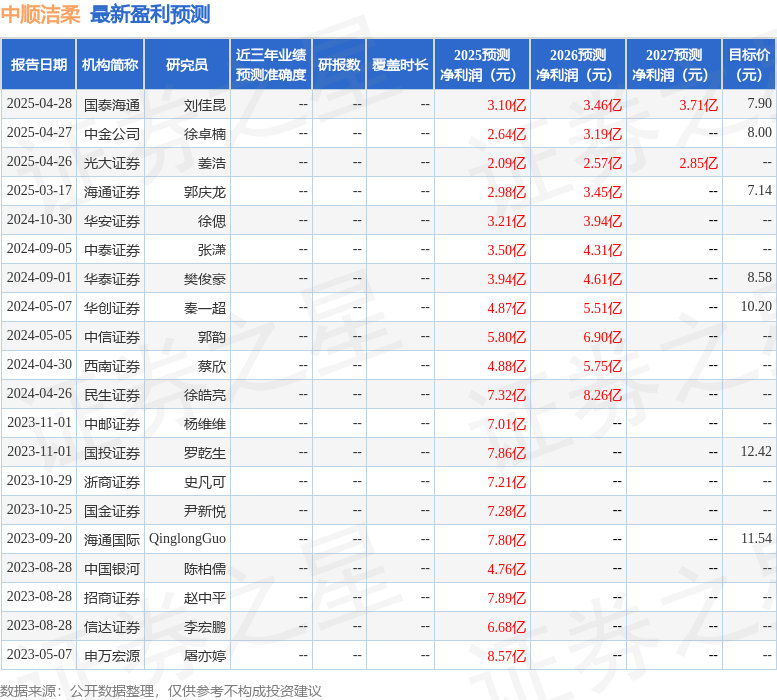
Task: Click target price 11.54
Action: (x=756, y=538)
